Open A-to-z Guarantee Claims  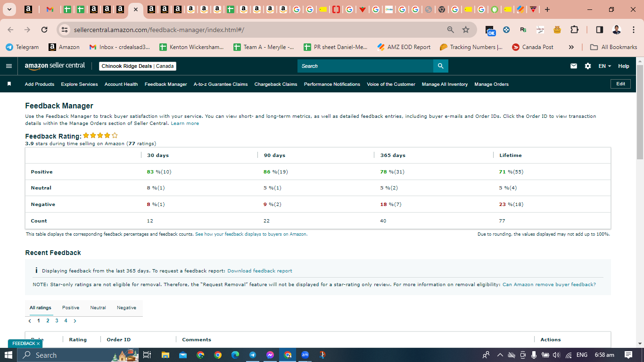[221, 84]
